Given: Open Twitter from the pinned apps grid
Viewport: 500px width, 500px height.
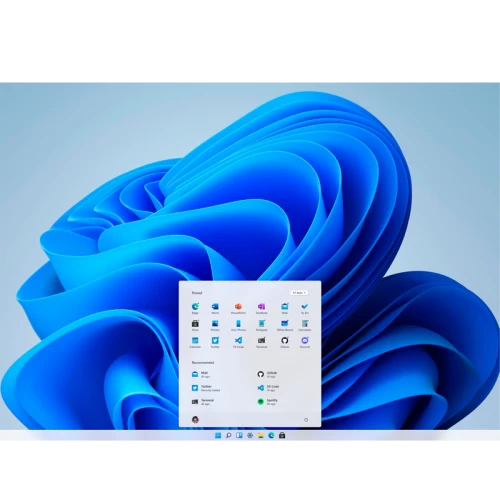Looking at the screenshot, I should (x=215, y=342).
